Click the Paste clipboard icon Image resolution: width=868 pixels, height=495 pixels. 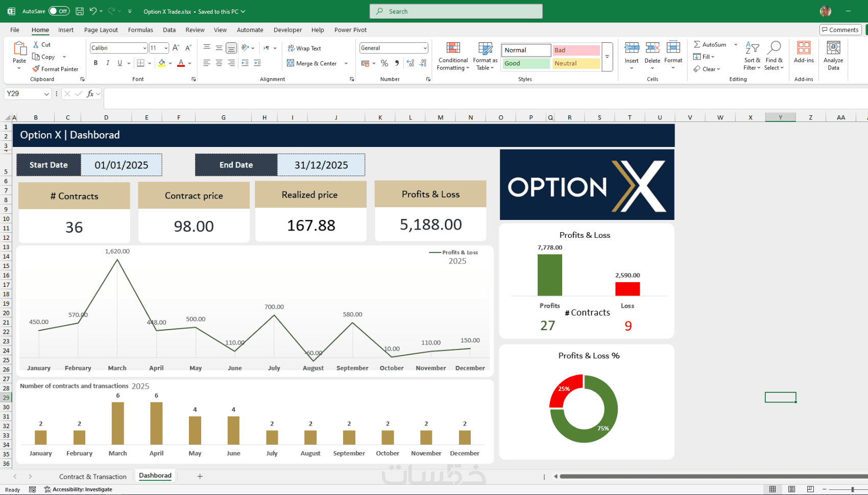pos(19,48)
